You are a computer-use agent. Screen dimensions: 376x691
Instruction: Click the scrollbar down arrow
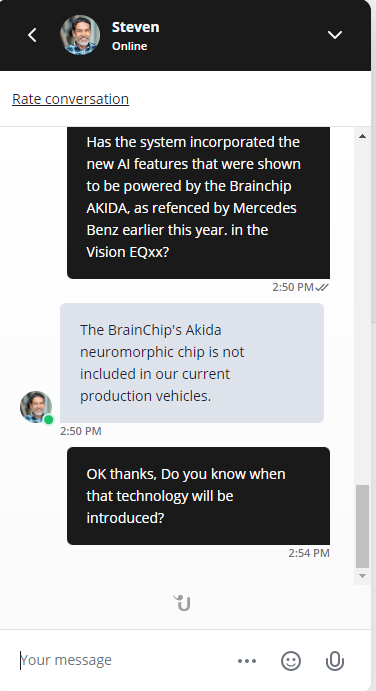(x=362, y=576)
